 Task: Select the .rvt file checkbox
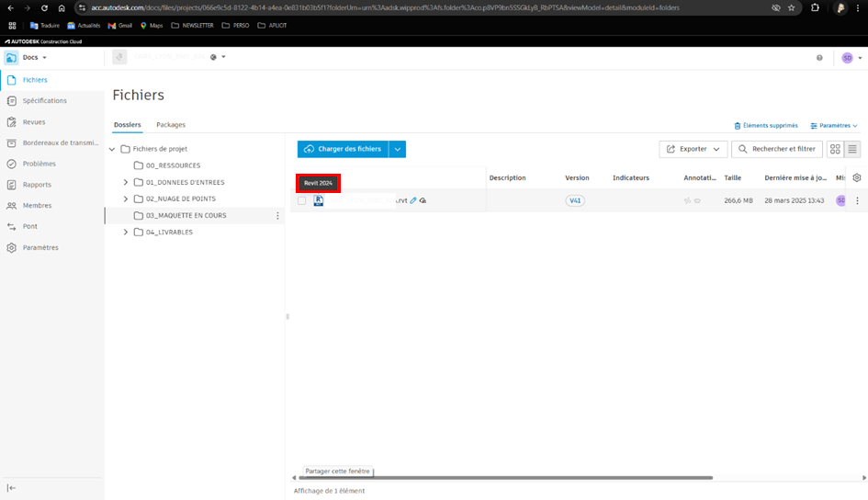click(x=301, y=200)
